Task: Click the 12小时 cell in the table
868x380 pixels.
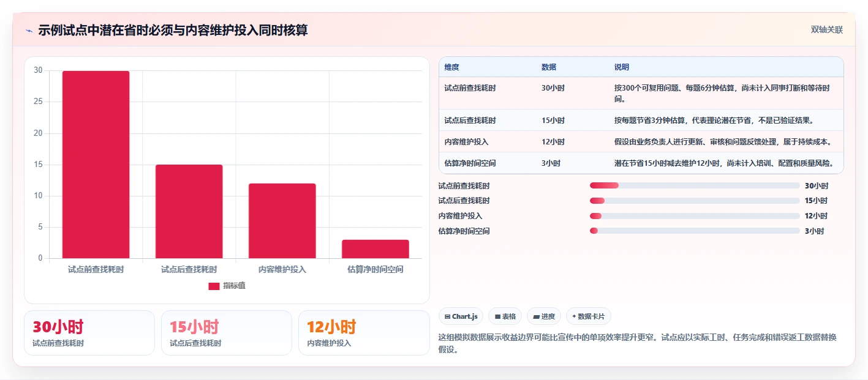Action: tap(553, 142)
